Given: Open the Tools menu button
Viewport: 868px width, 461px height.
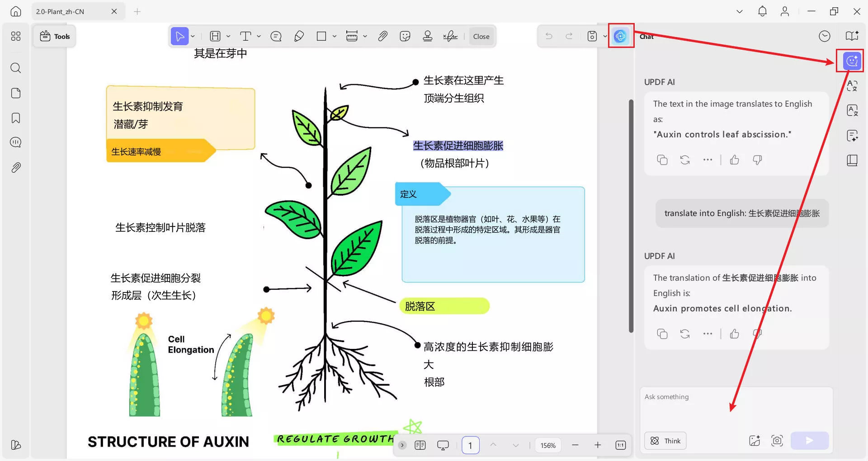Looking at the screenshot, I should 55,36.
